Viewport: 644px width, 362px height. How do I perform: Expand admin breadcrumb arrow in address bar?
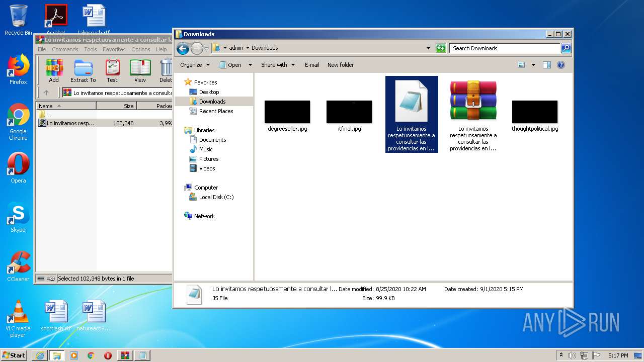[x=248, y=48]
